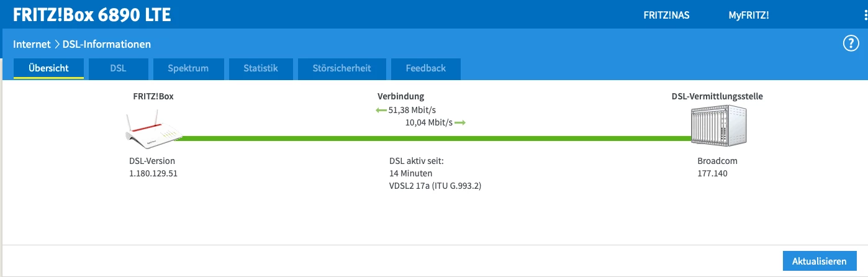The width and height of the screenshot is (868, 277).
Task: Click the DSL version number 1.180.129.51
Action: (x=153, y=173)
